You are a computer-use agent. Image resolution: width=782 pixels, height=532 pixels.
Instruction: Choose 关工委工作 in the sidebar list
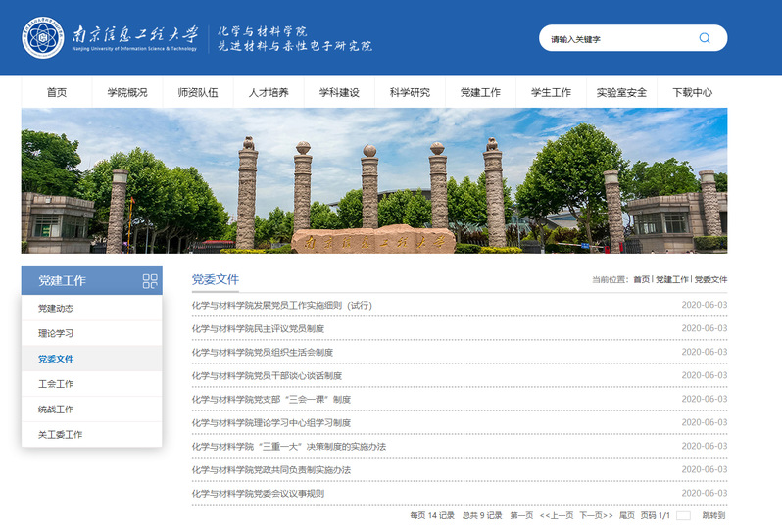pyautogui.click(x=60, y=435)
